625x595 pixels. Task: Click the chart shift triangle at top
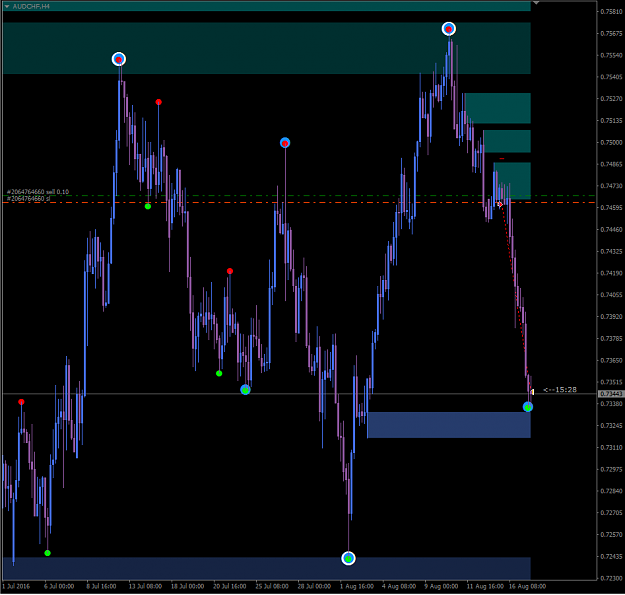(536, 3)
